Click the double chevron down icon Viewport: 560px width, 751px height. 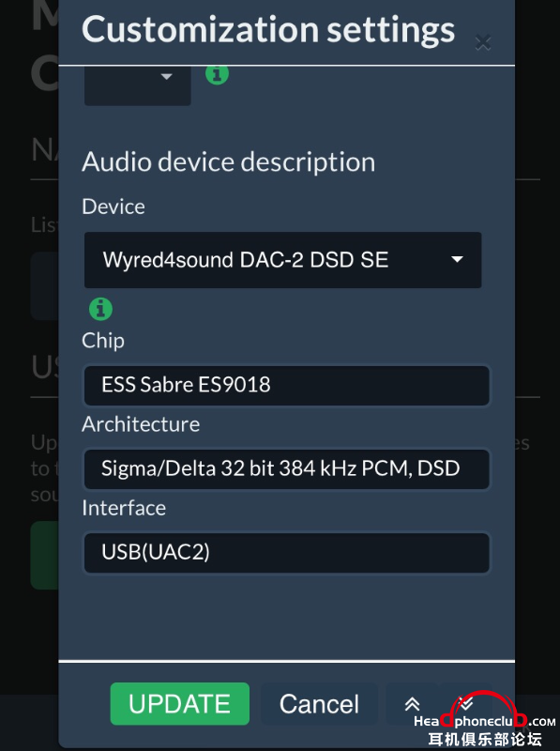click(x=464, y=703)
